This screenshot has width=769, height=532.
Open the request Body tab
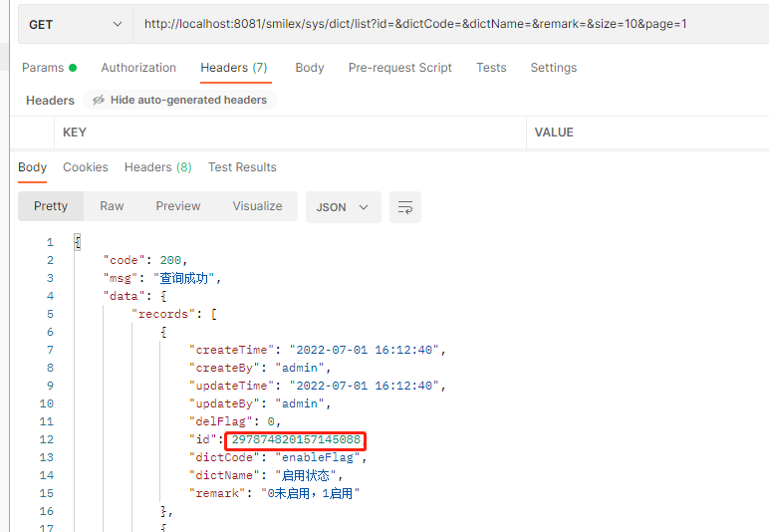[310, 68]
